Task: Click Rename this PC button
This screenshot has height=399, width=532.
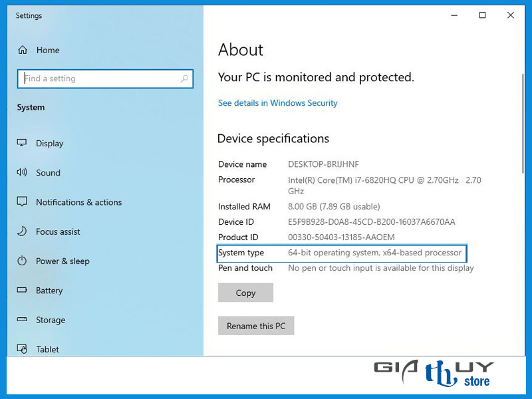Action: pyautogui.click(x=256, y=326)
